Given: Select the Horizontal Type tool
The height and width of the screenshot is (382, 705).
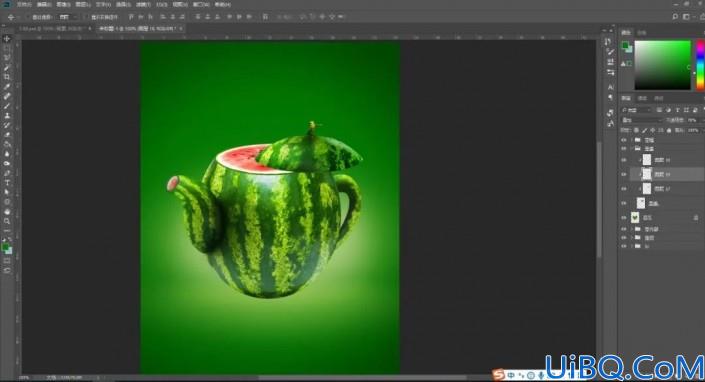Looking at the screenshot, I should [x=7, y=183].
